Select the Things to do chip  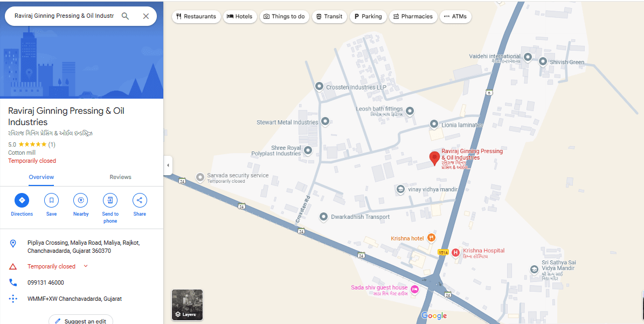[x=284, y=16]
